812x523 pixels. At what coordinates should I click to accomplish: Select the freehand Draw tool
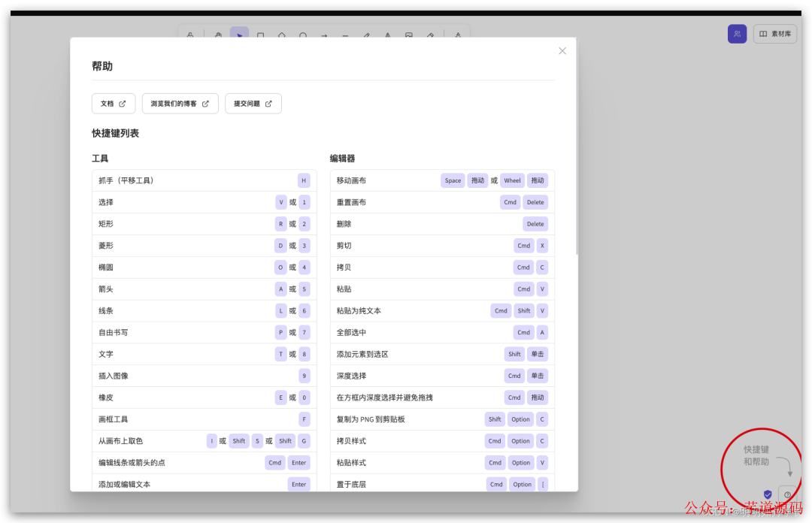pyautogui.click(x=368, y=34)
